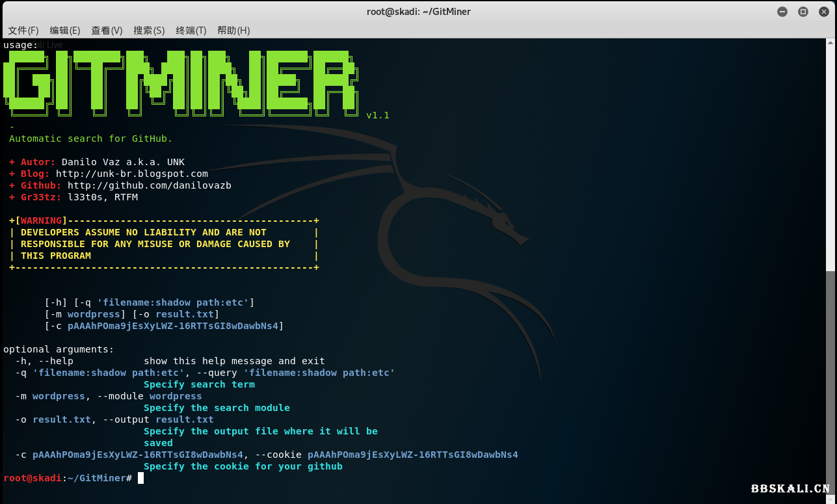Open the 帮助(H) menu
Image resolution: width=837 pixels, height=504 pixels.
click(x=233, y=31)
